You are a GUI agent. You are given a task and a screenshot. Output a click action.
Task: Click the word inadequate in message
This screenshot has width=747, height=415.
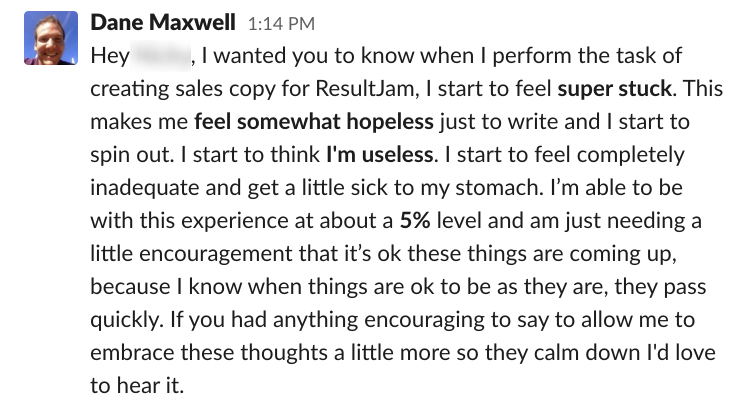click(144, 188)
